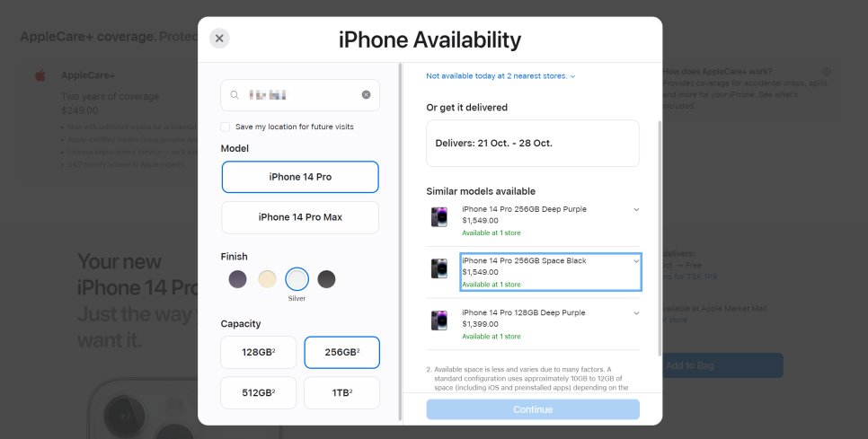868x439 pixels.
Task: Click the Continue button
Action: (533, 409)
